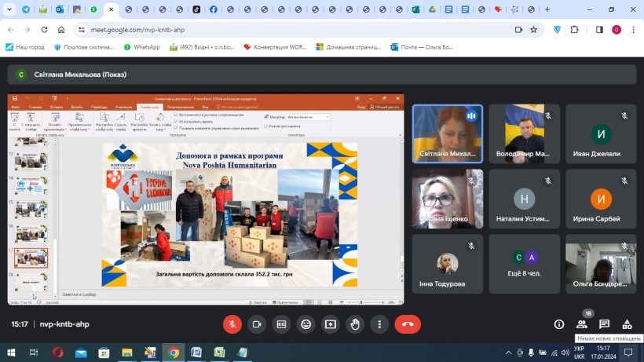Click 'Слайд-шоу' ribbon tab in PowerPoint
This screenshot has height=362, width=644.
click(x=149, y=107)
